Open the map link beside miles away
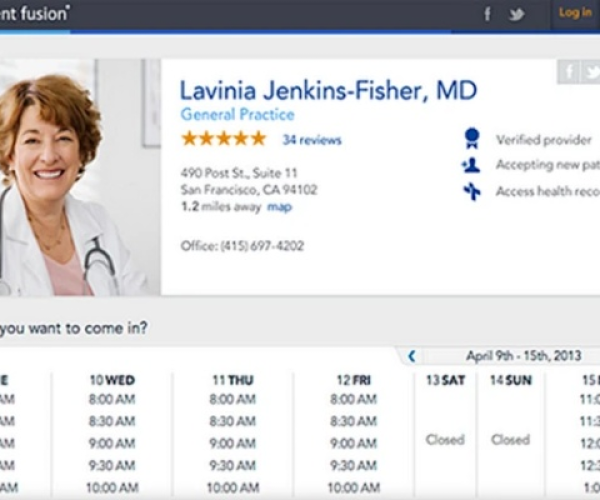The image size is (600, 500). click(279, 207)
